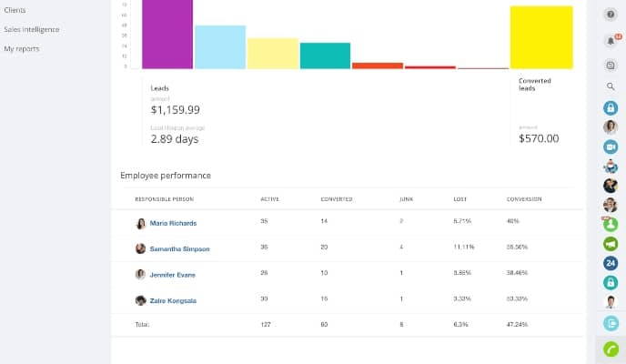Open Samantha Simpson's profile link
The height and width of the screenshot is (364, 626).
[x=179, y=248]
